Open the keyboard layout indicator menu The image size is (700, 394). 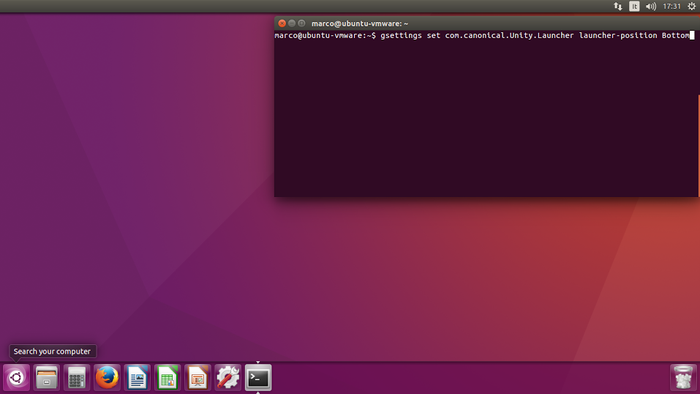634,6
